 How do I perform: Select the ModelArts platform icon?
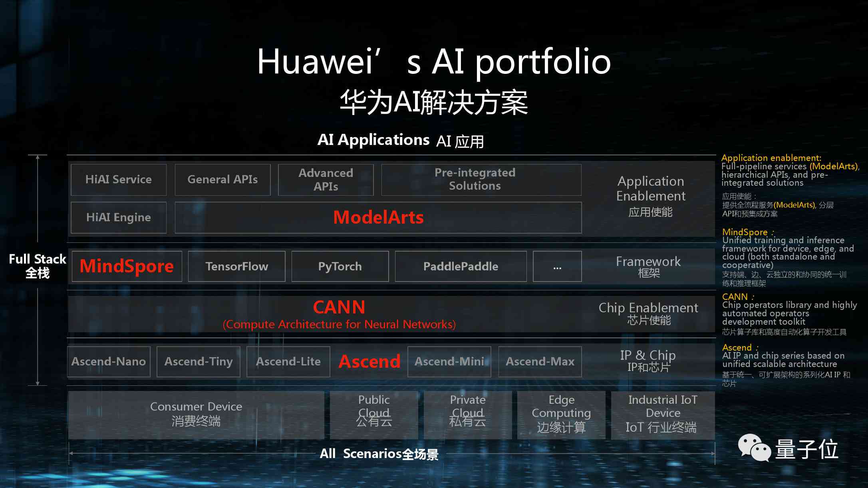378,217
